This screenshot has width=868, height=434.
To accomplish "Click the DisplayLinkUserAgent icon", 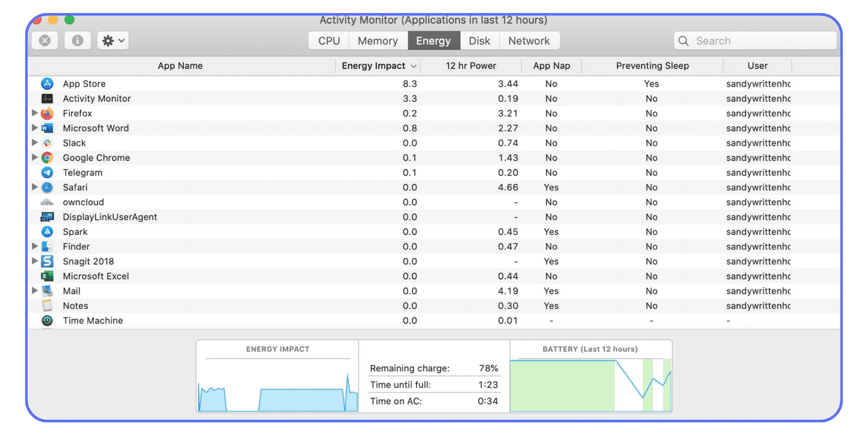I will [x=47, y=217].
